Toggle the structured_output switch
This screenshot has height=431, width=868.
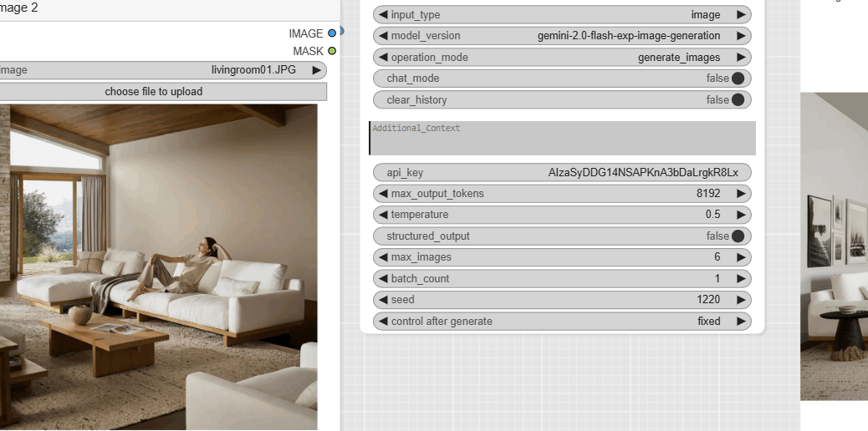(738, 236)
